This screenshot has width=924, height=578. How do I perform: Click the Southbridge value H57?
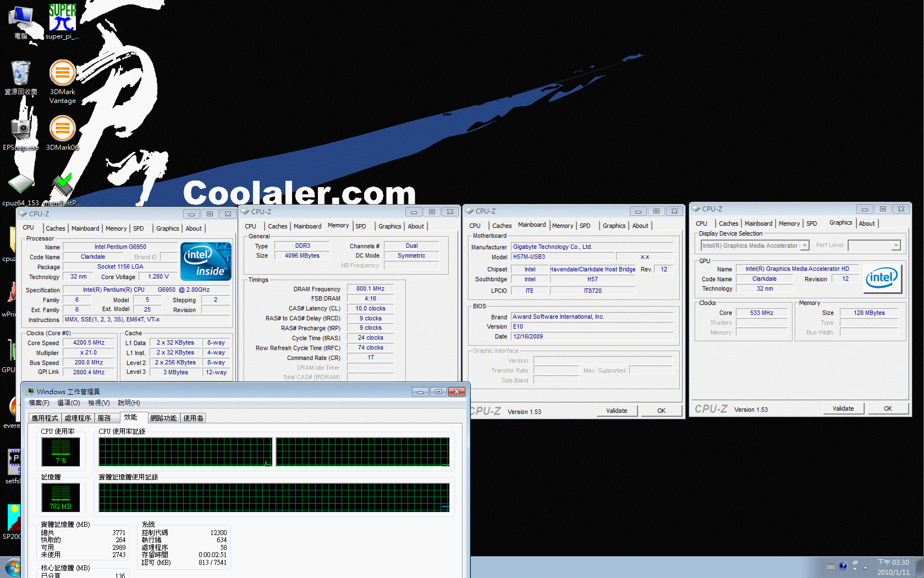[x=592, y=279]
